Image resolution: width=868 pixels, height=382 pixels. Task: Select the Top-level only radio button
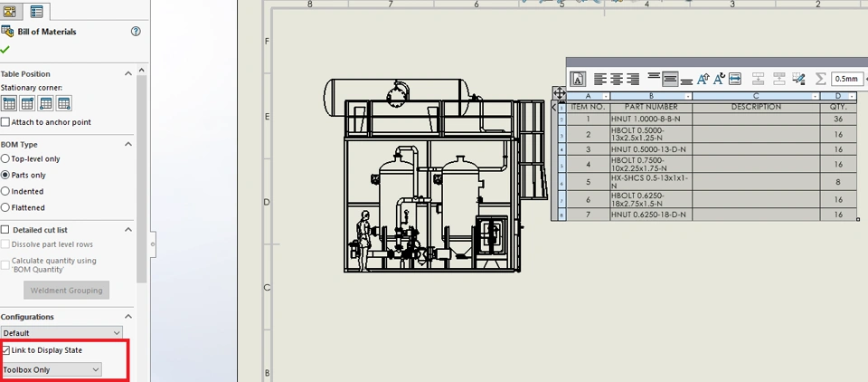(5, 158)
